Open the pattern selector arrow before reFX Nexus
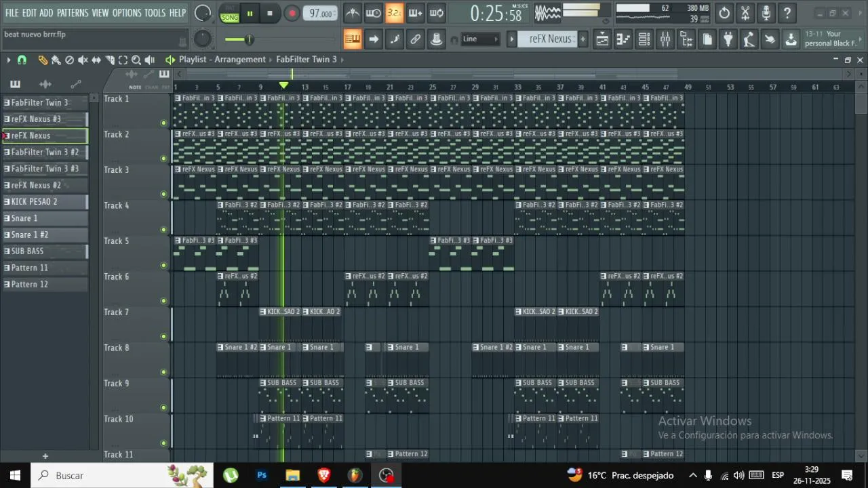The height and width of the screenshot is (488, 868). click(x=512, y=39)
